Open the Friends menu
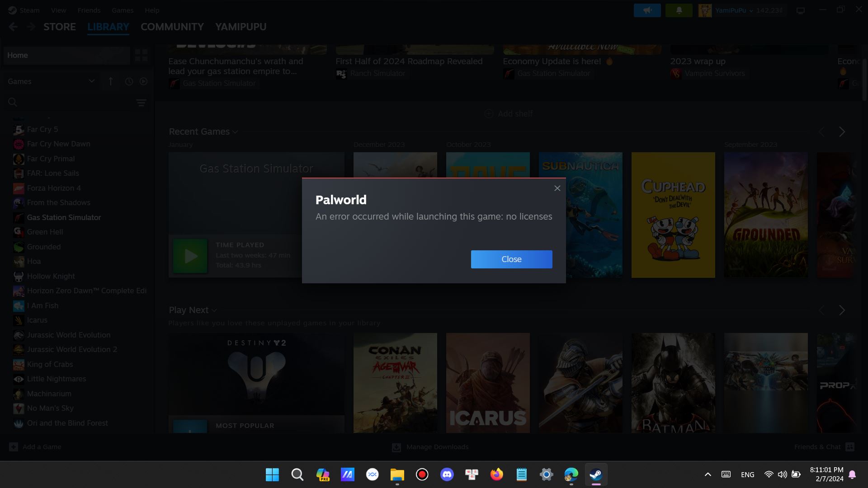This screenshot has width=868, height=488. [89, 10]
